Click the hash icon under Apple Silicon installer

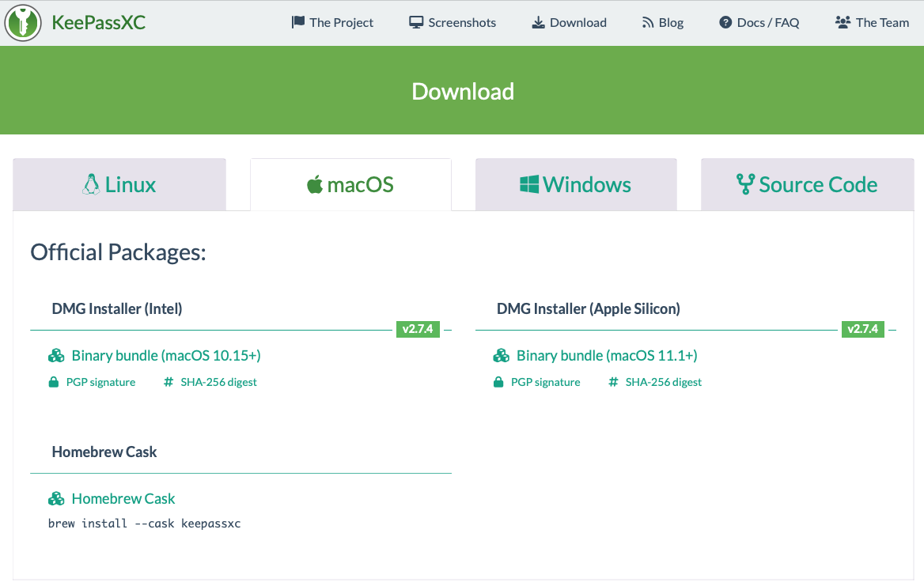coord(613,383)
